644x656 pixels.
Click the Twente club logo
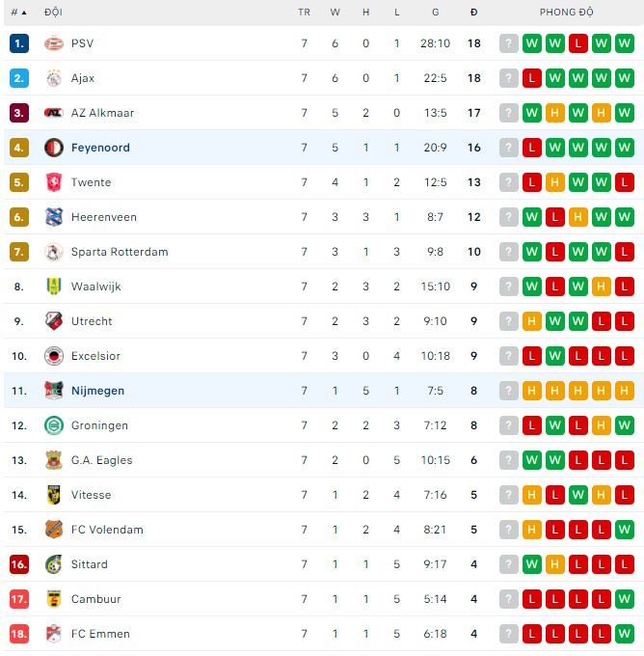54,182
